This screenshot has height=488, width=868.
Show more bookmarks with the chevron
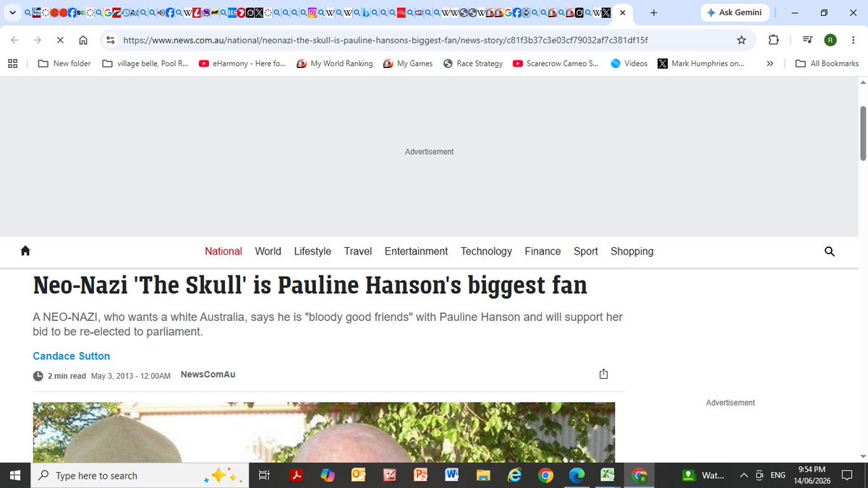(x=770, y=64)
